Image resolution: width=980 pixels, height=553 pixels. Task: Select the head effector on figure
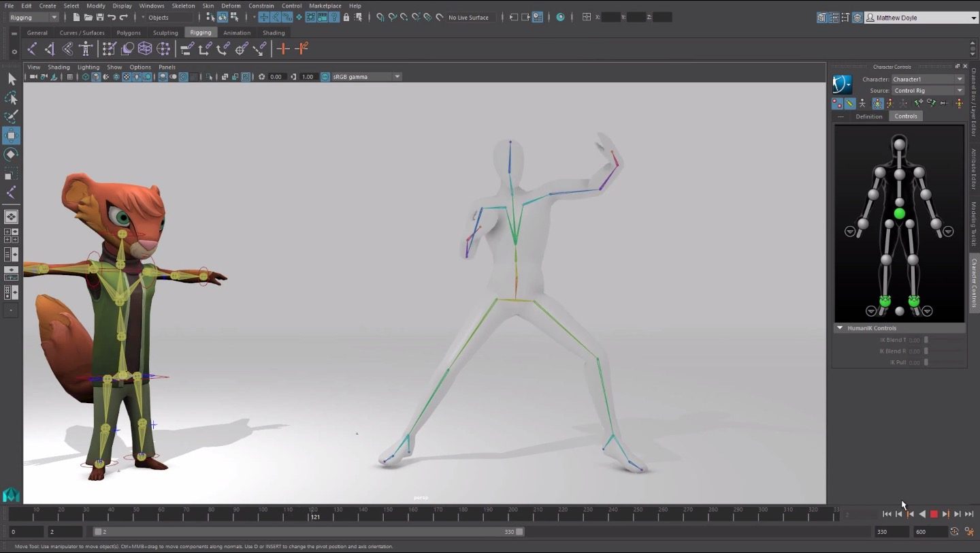899,144
